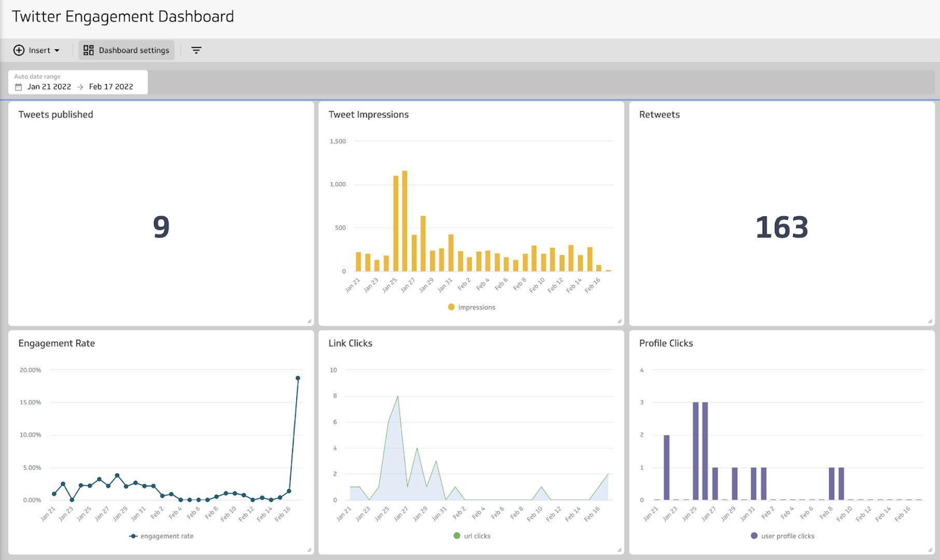Click the resize handle on Tweet Impressions
The height and width of the screenshot is (560, 940).
coord(620,321)
